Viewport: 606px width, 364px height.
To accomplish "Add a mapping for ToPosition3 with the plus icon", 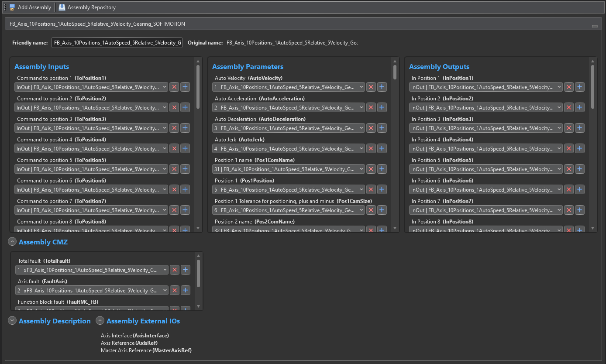I will click(x=185, y=128).
